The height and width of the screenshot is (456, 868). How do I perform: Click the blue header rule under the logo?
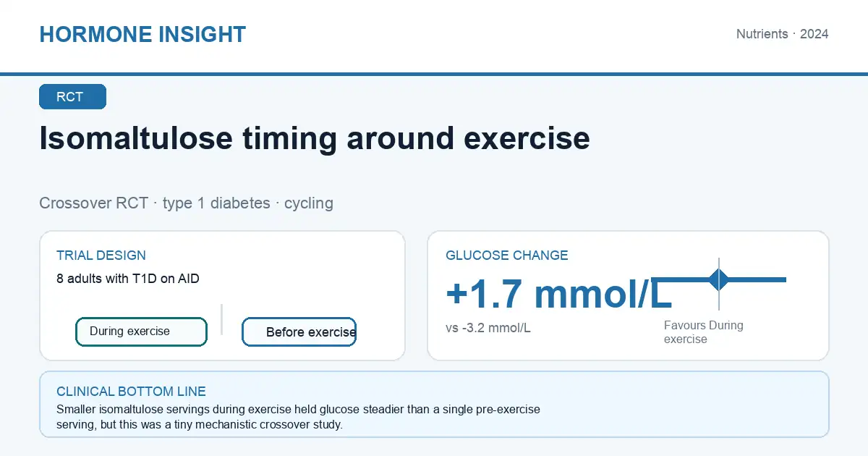434,74
